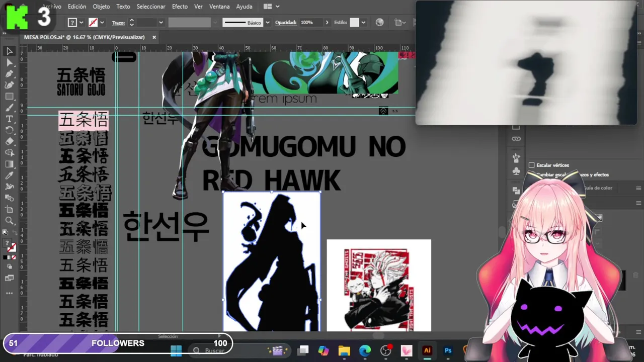Open the drawing modes button
644x362 pixels.
pos(10,266)
